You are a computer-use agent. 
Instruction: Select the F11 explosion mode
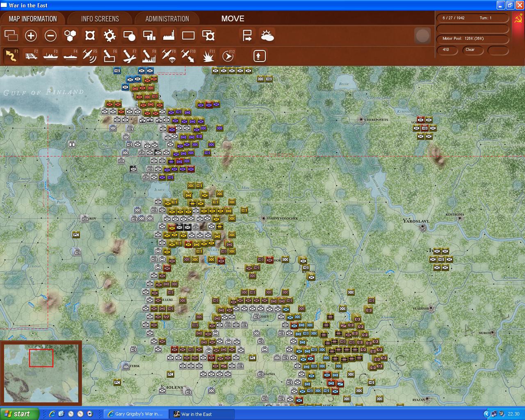(x=208, y=56)
